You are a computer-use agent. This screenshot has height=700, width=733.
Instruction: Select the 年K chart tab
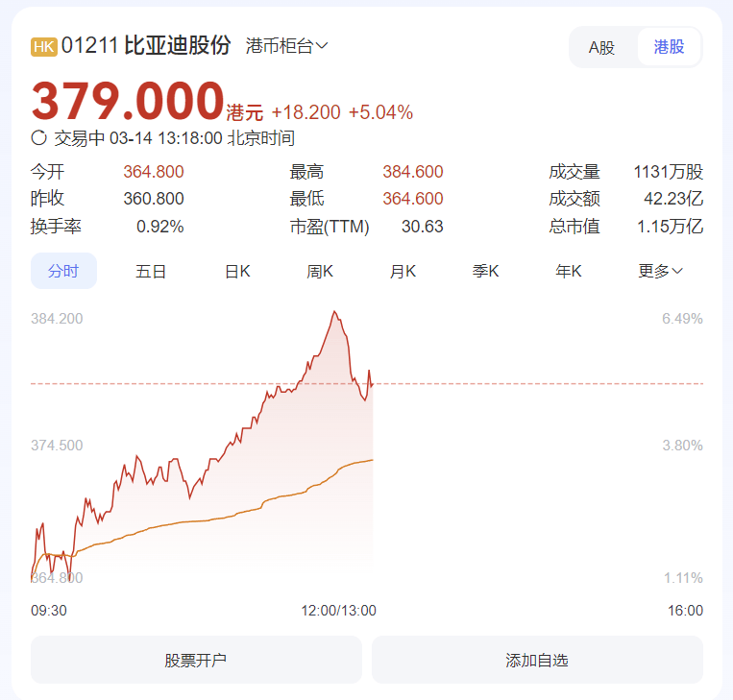[x=569, y=271]
